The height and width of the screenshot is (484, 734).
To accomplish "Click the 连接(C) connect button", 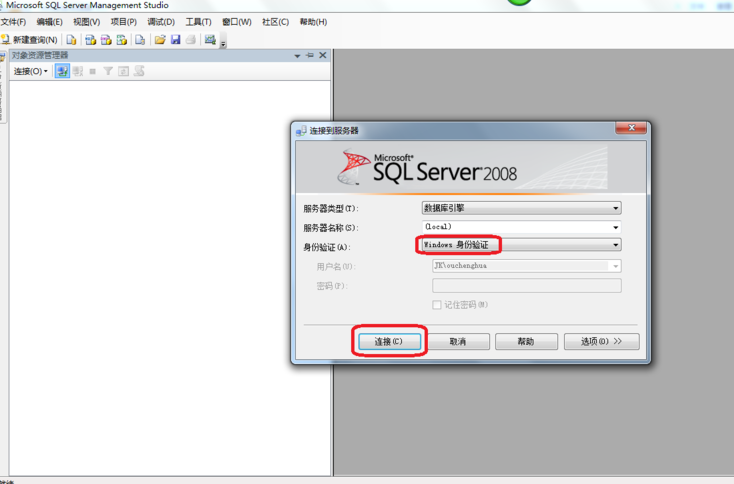I will pos(389,341).
